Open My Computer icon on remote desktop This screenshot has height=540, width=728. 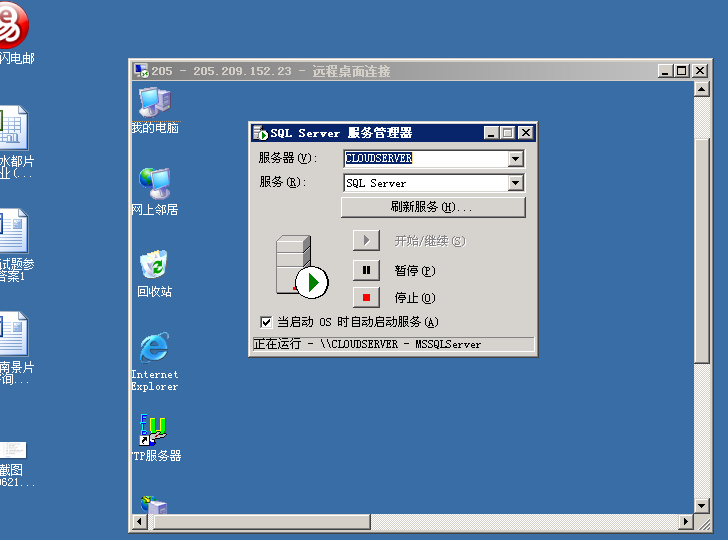coord(155,103)
